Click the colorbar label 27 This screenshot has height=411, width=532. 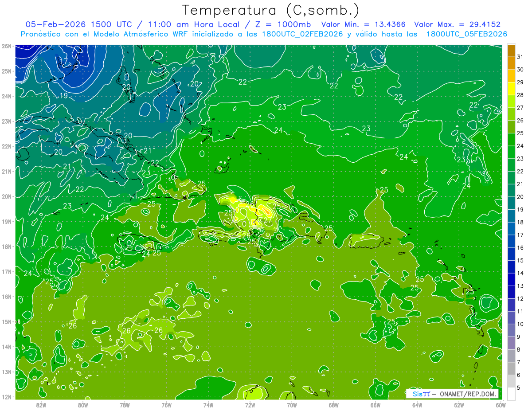pos(520,108)
